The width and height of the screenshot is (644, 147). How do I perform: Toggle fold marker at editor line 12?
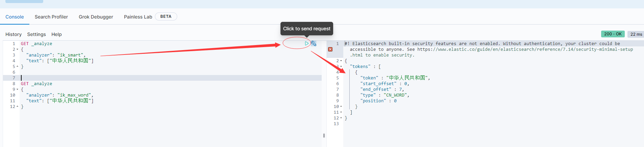click(x=17, y=107)
